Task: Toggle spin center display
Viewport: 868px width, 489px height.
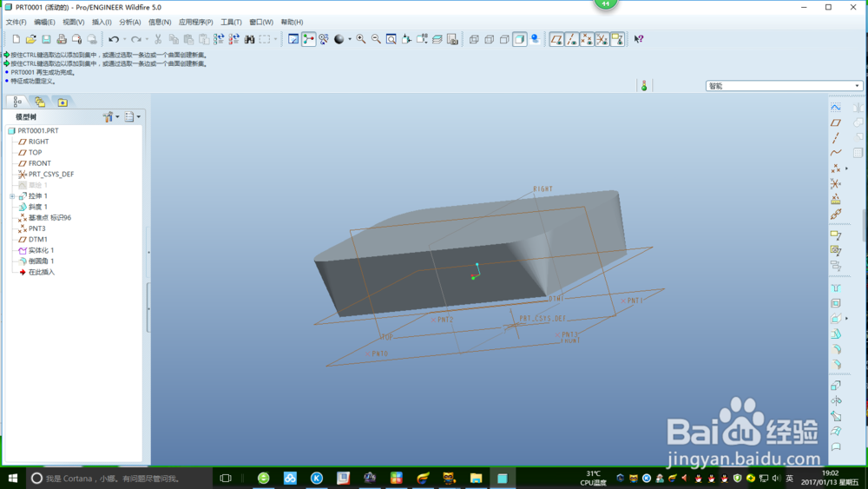Action: [309, 39]
